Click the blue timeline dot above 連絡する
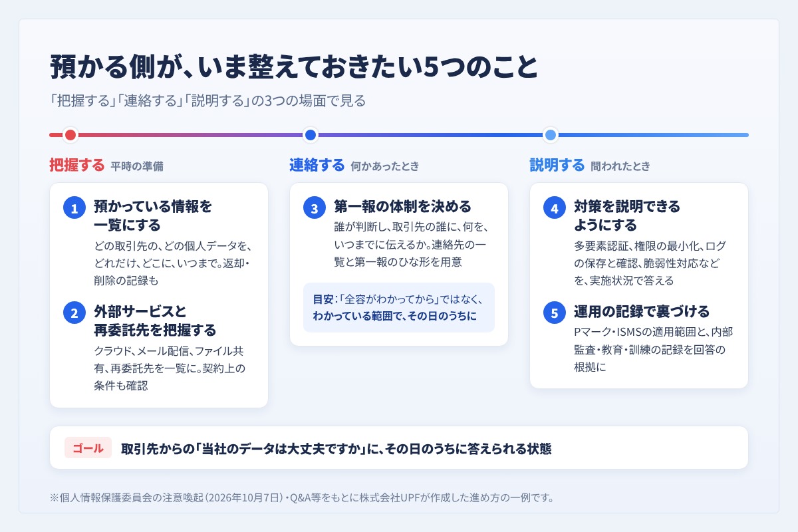The width and height of the screenshot is (798, 532). pyautogui.click(x=311, y=135)
